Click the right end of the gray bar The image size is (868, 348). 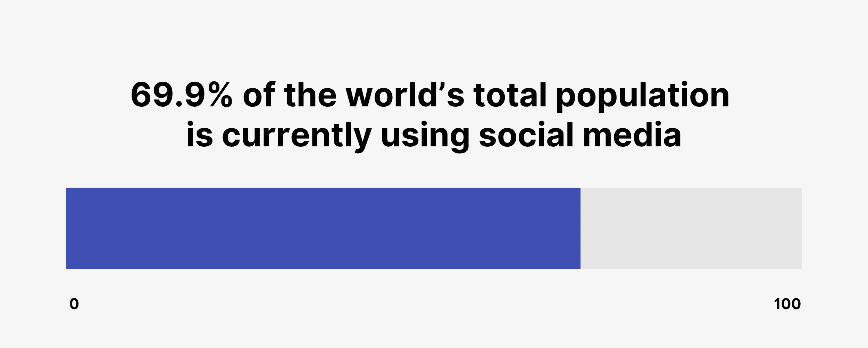(x=800, y=228)
